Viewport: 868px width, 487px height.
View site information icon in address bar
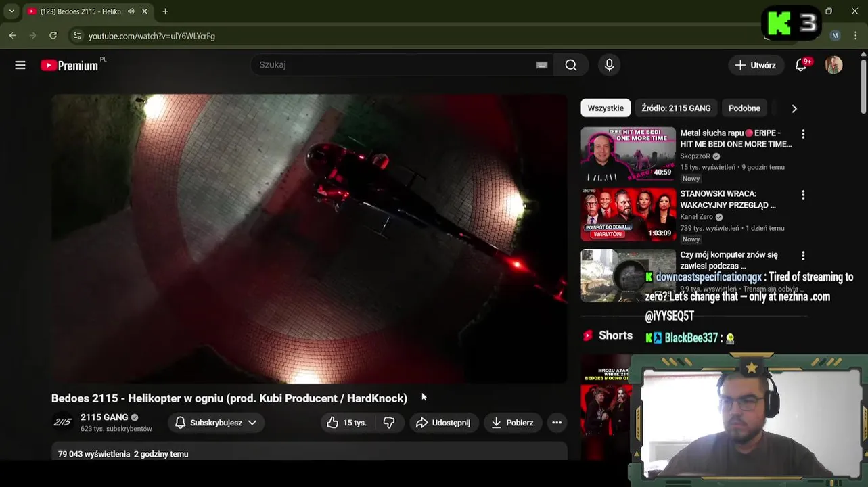pos(76,36)
